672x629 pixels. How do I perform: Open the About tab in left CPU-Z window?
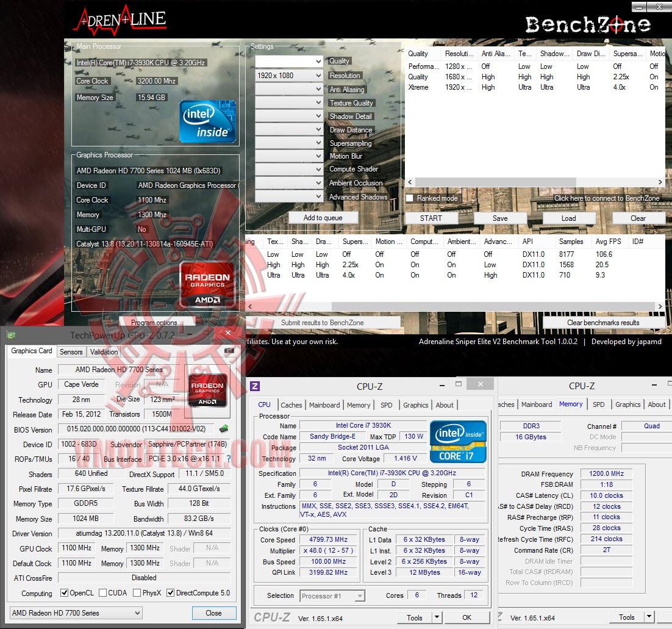[445, 404]
